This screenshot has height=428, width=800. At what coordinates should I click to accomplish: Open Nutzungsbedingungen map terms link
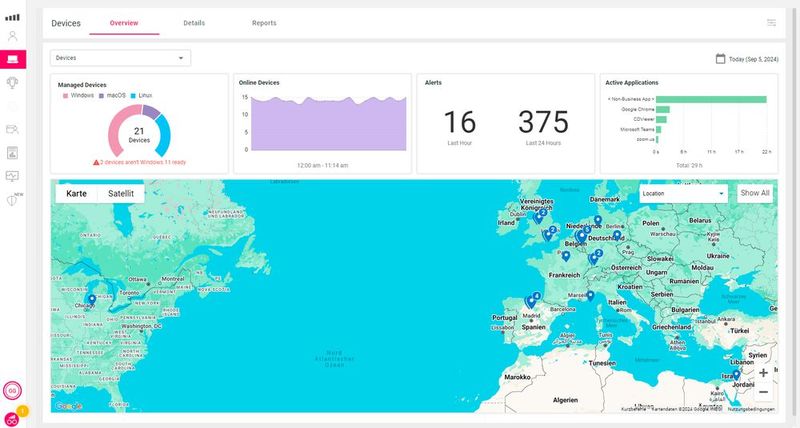pyautogui.click(x=751, y=409)
